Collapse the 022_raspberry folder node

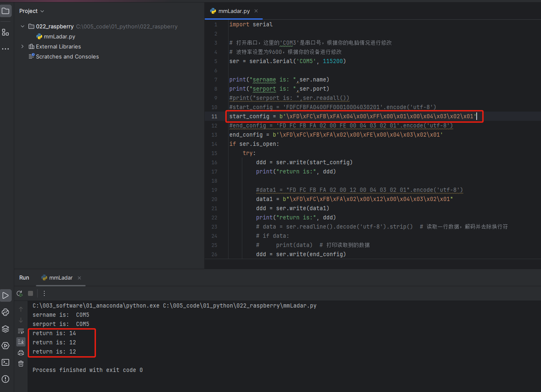(23, 26)
